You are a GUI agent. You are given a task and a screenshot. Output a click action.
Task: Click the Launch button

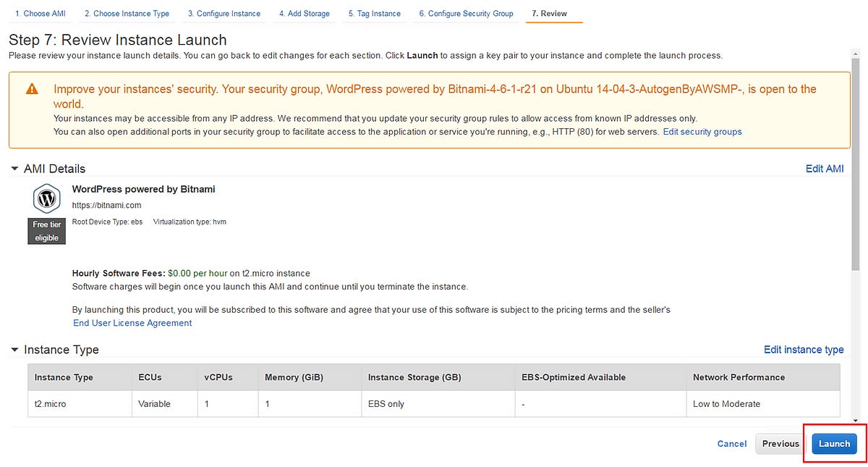point(834,444)
